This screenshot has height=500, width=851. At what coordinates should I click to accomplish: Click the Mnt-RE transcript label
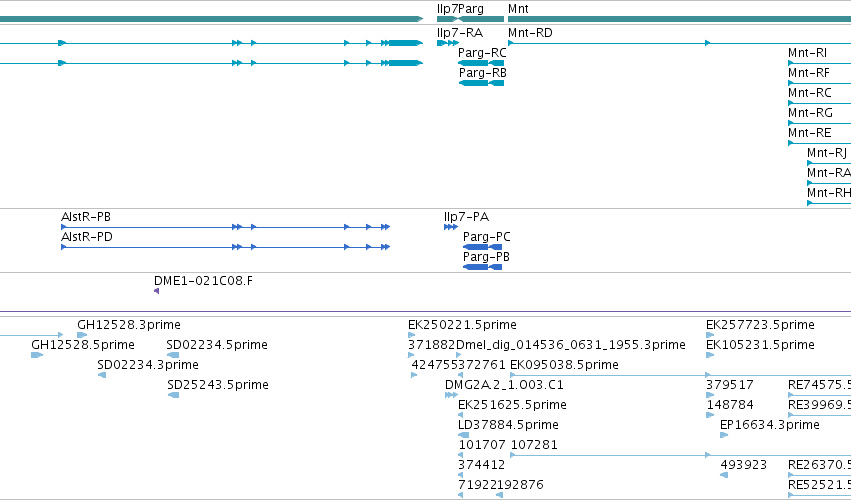point(810,133)
